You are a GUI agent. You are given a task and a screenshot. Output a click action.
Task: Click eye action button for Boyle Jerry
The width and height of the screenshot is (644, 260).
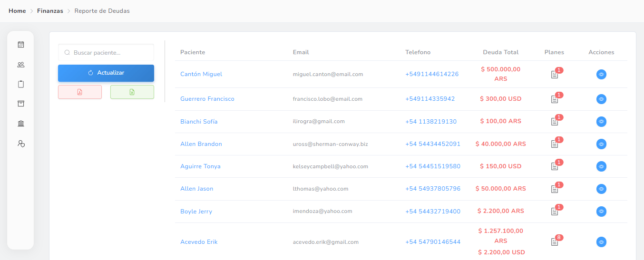[x=601, y=212]
